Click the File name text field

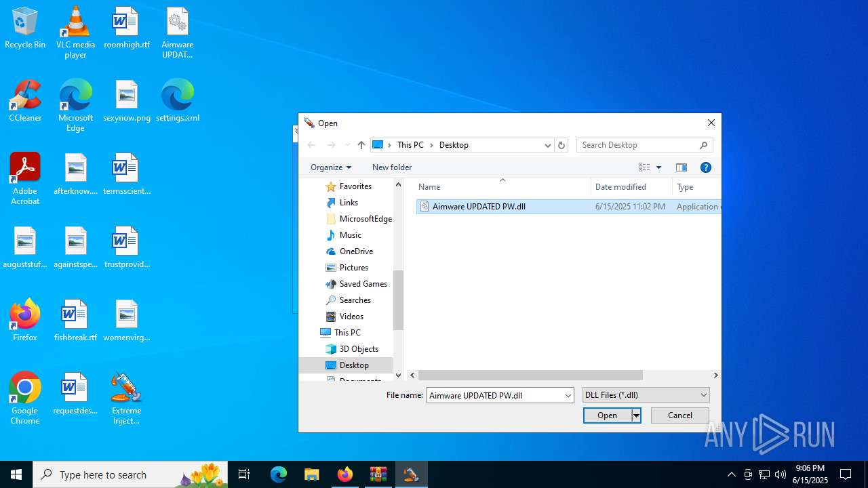point(494,395)
